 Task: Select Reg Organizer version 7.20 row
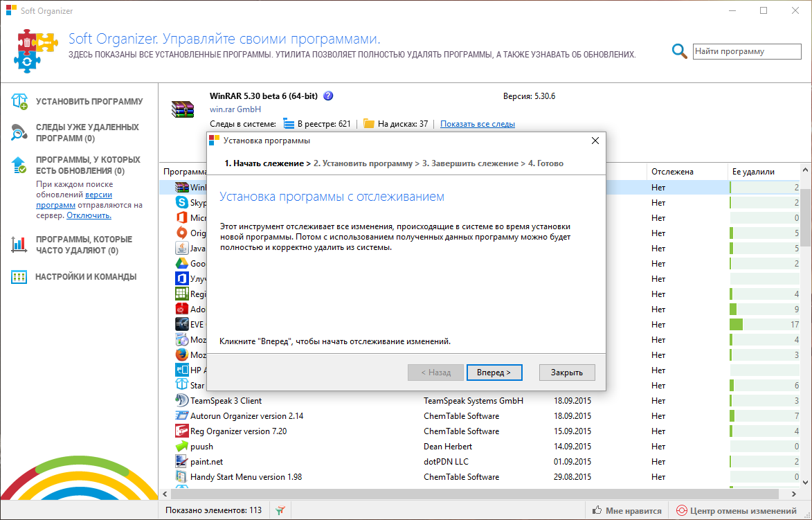(238, 431)
